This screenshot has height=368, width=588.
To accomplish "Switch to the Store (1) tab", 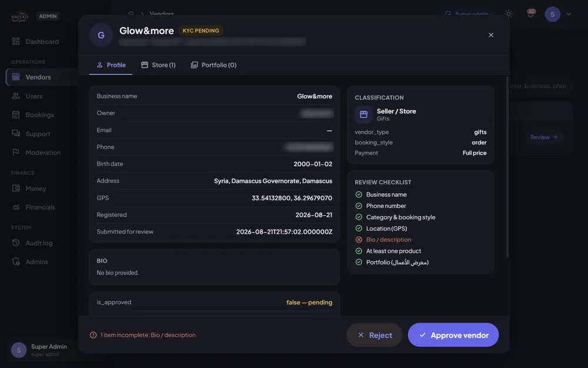I will (158, 65).
